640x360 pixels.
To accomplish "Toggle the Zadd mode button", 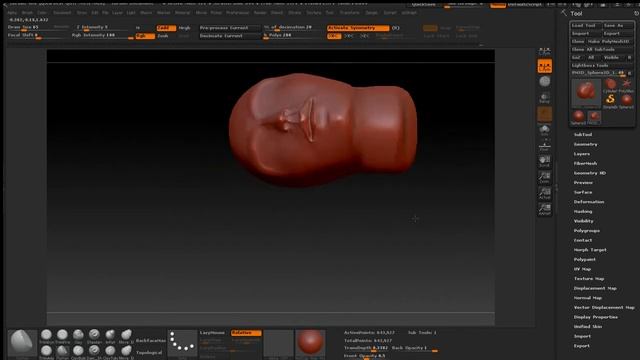I will pos(166,28).
